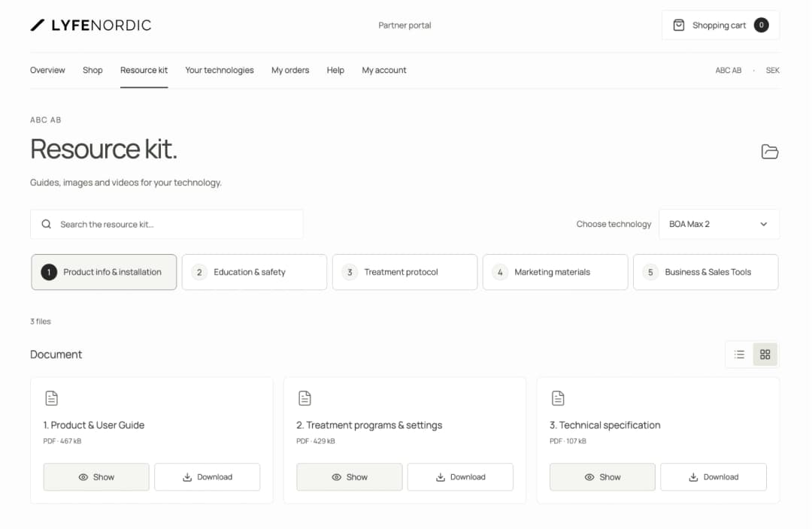Open Business & Sales Tools tab
This screenshot has width=812, height=529.
pyautogui.click(x=705, y=272)
